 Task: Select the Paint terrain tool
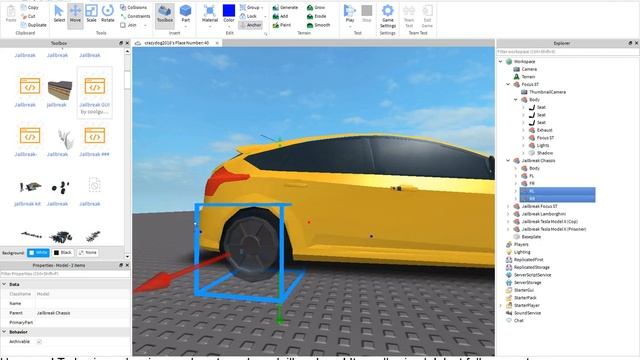coord(282,25)
